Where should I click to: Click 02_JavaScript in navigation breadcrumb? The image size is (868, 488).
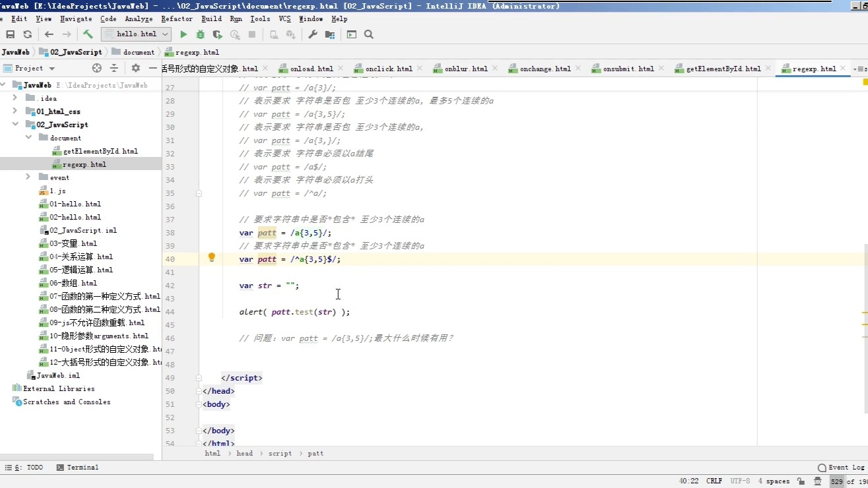point(71,52)
